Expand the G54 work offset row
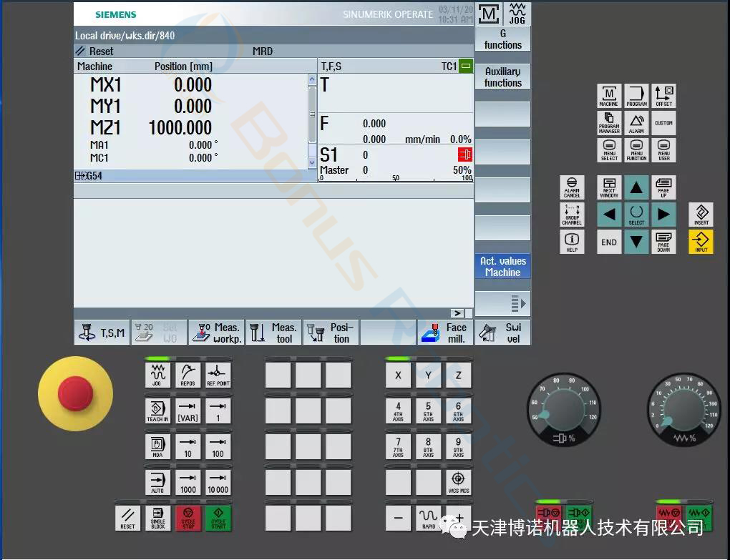This screenshot has height=560, width=730. [79, 176]
